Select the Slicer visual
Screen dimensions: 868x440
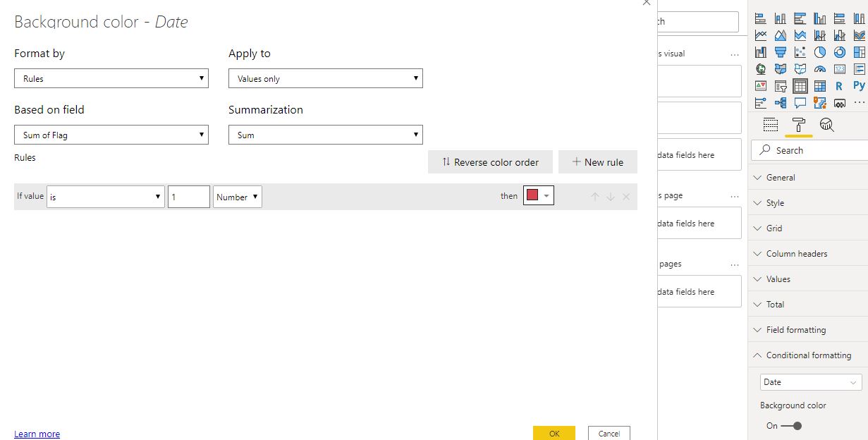781,86
